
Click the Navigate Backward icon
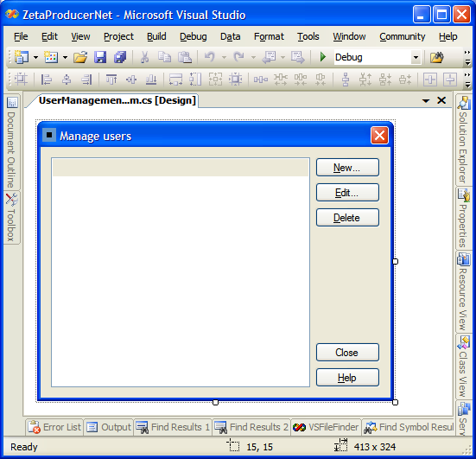point(269,57)
